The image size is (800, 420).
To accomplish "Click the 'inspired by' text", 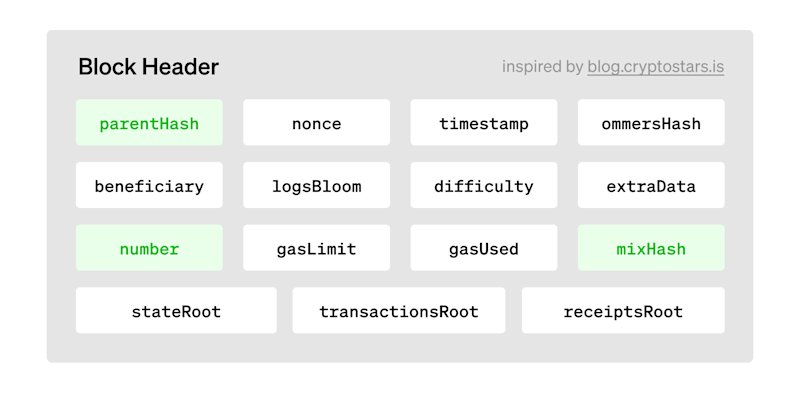I will [x=542, y=67].
